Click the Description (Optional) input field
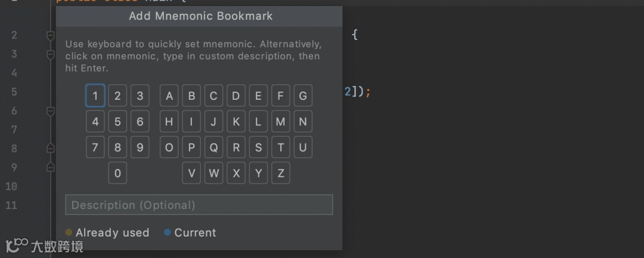The image size is (644, 258). 199,205
